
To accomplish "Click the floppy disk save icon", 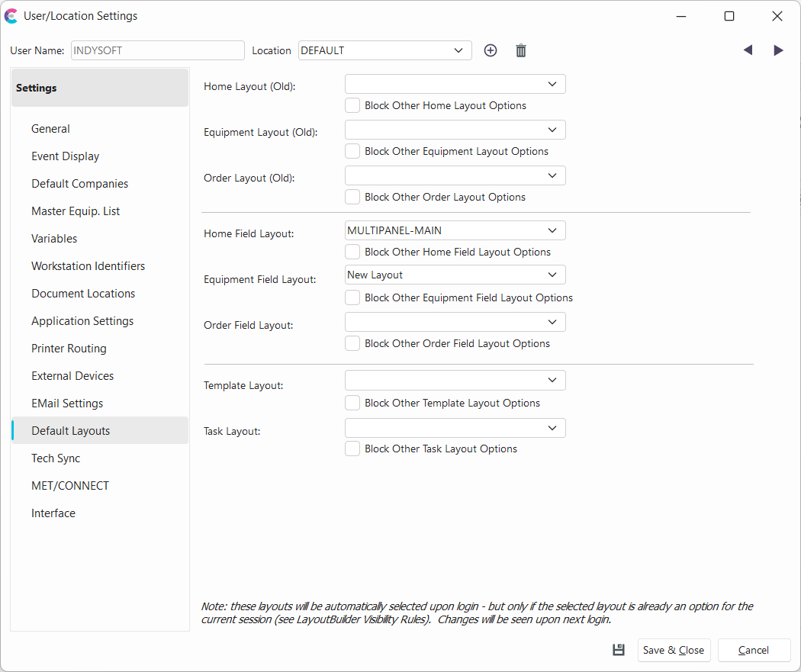I will tap(619, 650).
